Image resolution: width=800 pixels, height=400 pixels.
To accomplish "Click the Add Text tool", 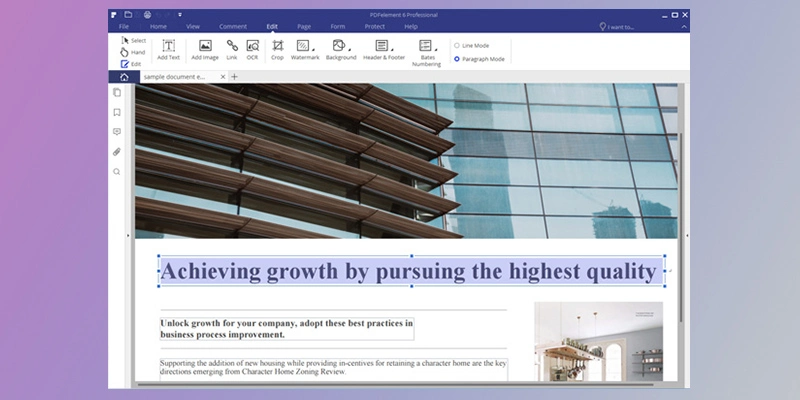I will [168, 50].
